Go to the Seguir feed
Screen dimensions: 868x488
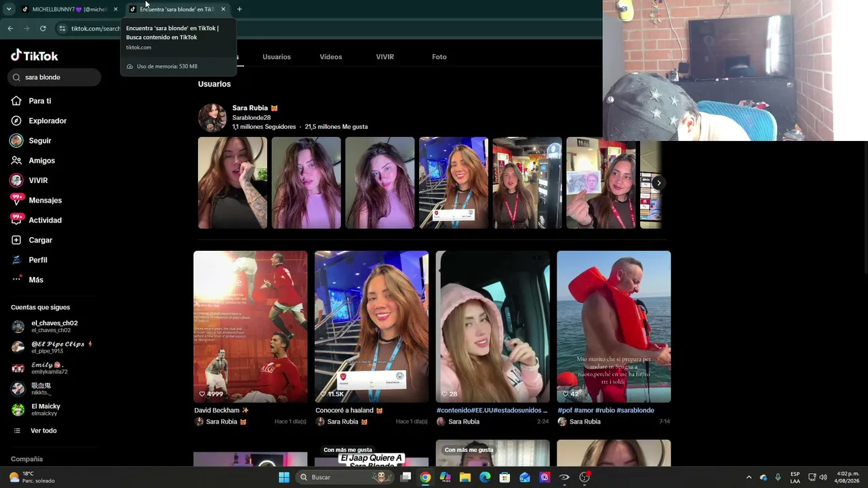31,140
